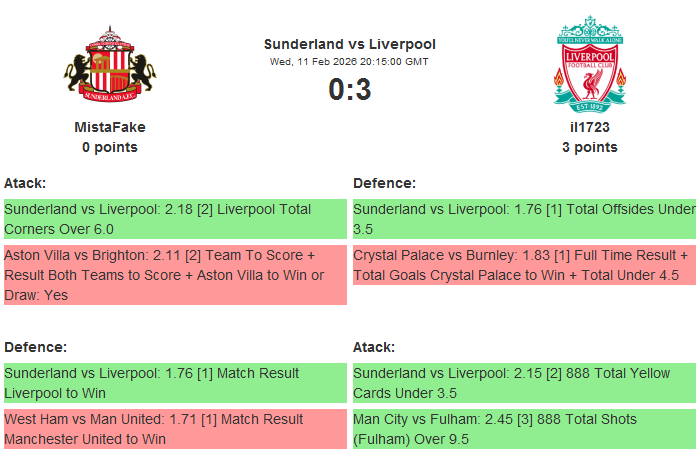Click il1723's 3 points label
The height and width of the screenshot is (460, 700).
tap(590, 147)
